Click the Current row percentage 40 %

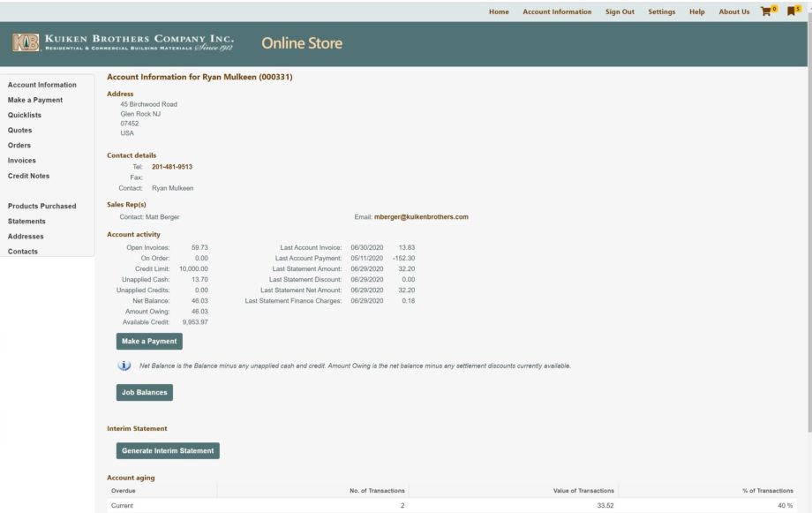[785, 505]
